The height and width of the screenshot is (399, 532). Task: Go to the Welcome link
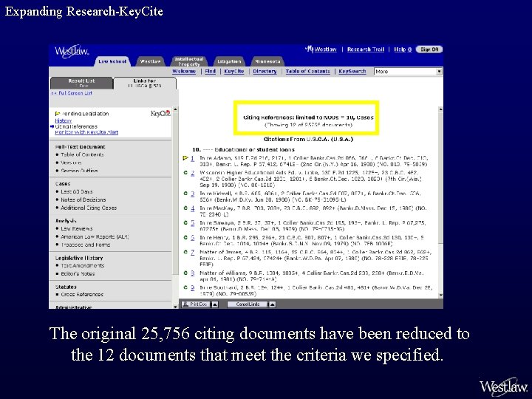(184, 71)
